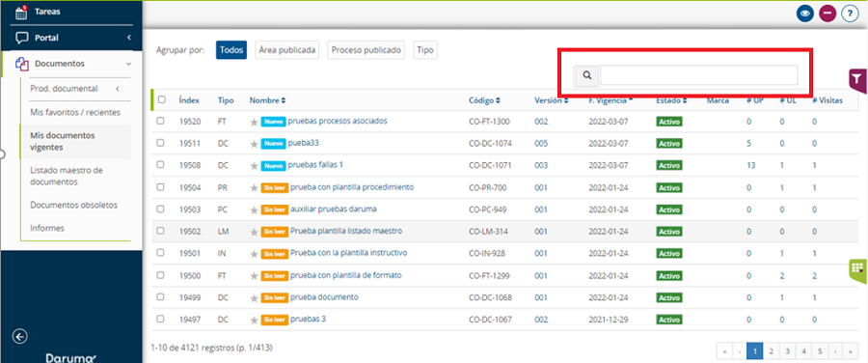Open the Tareas calendar icon
Screen dimensions: 868x363
click(21, 13)
